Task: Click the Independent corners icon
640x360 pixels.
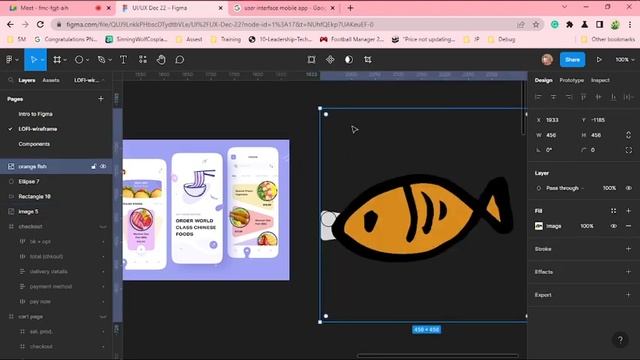Action: coord(629,150)
